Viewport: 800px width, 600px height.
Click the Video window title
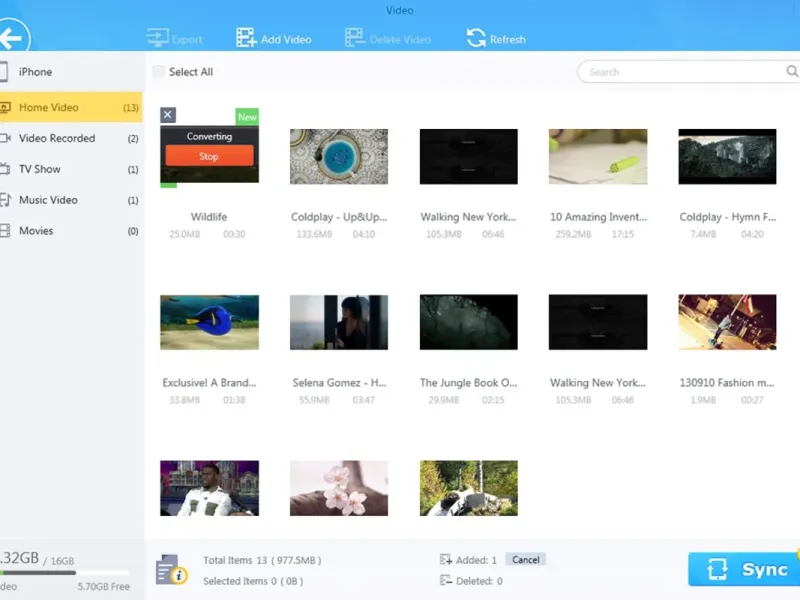[399, 10]
